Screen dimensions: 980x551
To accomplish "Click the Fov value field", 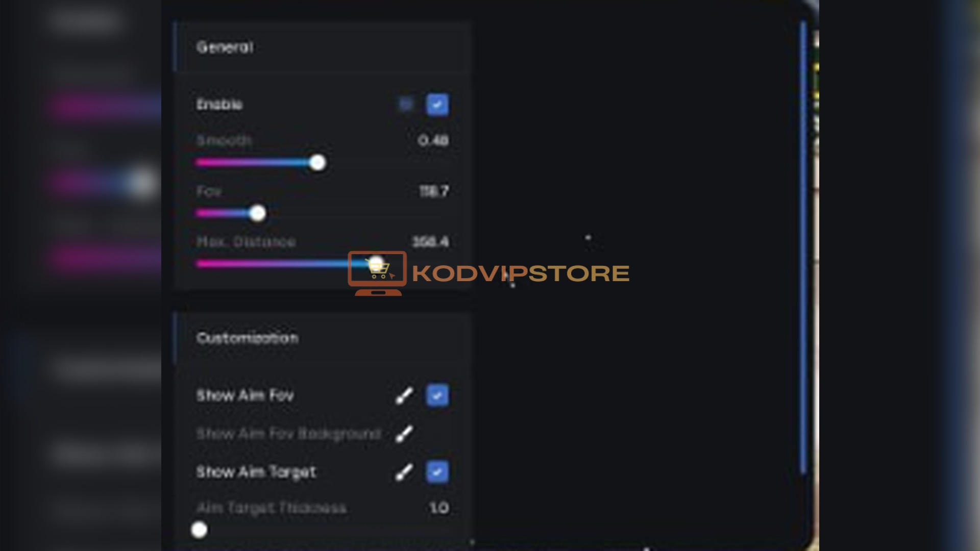I will click(x=434, y=191).
